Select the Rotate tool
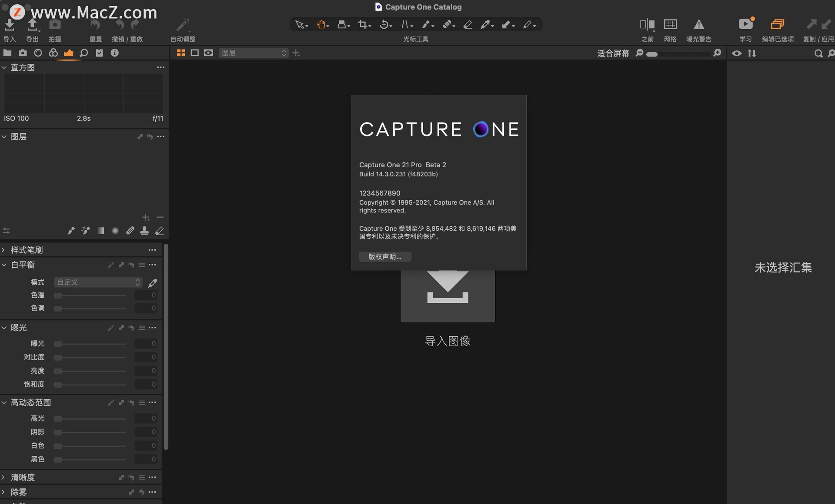This screenshot has width=835, height=504. tap(385, 25)
